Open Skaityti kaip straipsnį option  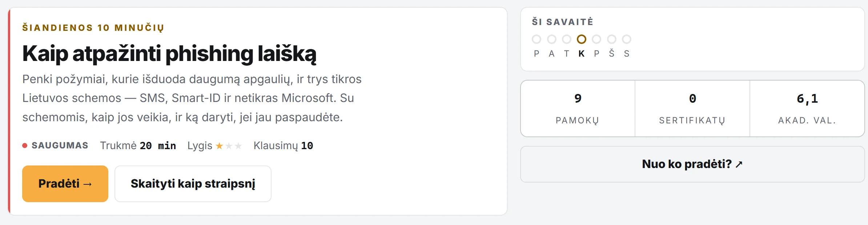tap(193, 184)
